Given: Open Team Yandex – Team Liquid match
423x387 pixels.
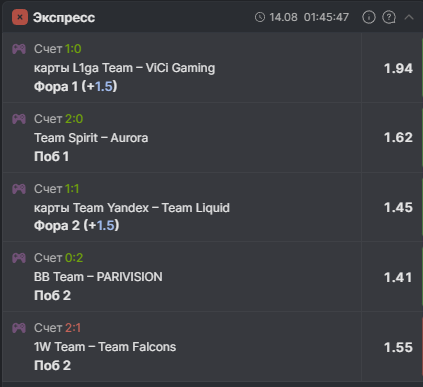Looking at the screenshot, I should tap(132, 208).
